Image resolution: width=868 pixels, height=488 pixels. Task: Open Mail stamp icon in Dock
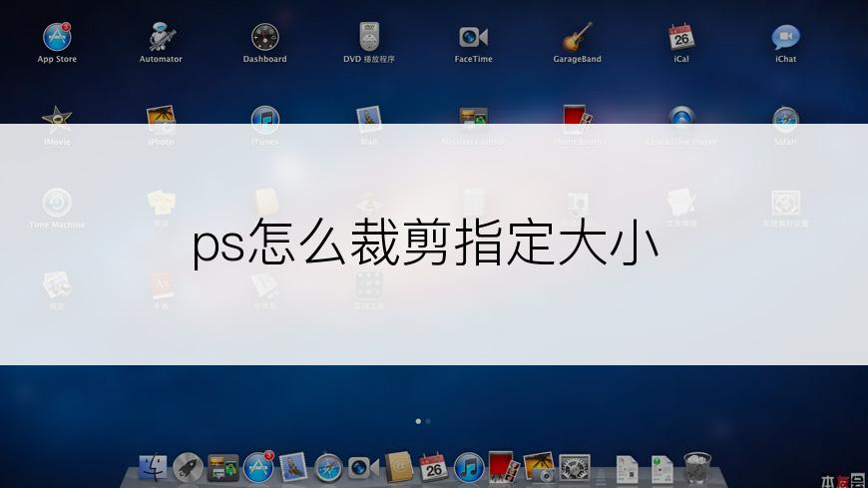[x=293, y=467]
